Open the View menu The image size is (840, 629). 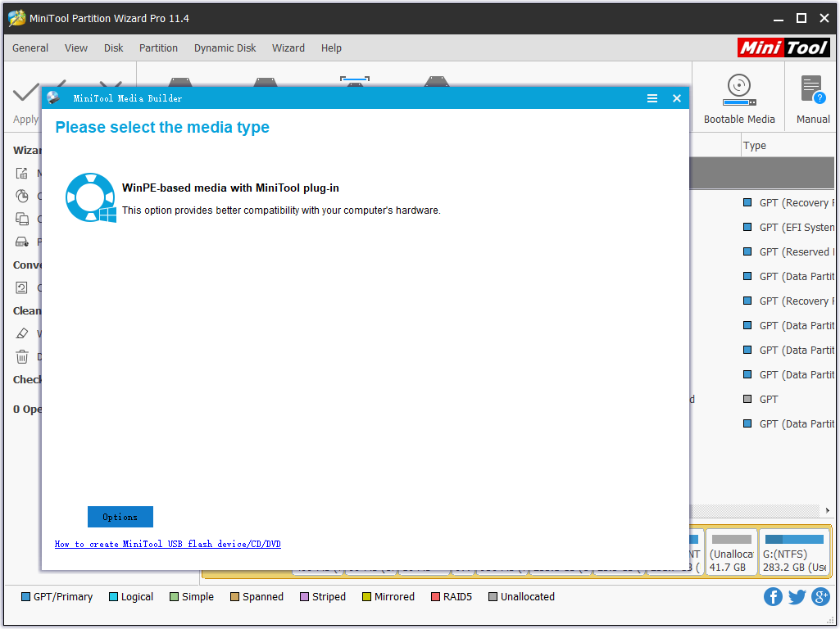pyautogui.click(x=76, y=48)
